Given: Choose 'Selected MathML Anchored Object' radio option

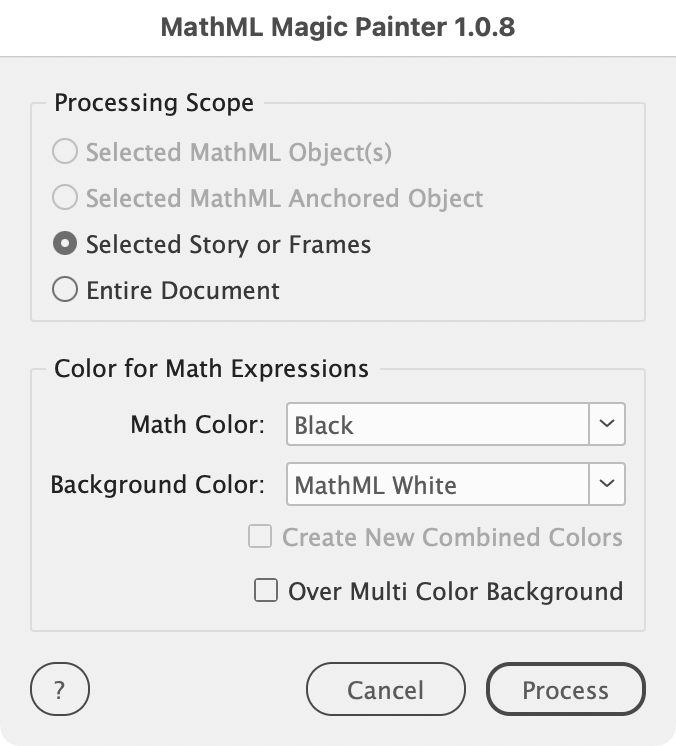Looking at the screenshot, I should pos(65,198).
